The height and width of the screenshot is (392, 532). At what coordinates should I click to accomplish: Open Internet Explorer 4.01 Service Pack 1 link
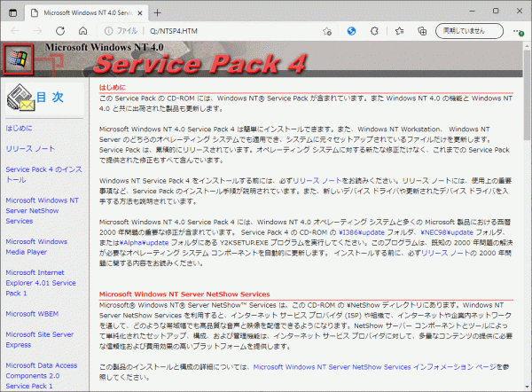[x=41, y=283]
